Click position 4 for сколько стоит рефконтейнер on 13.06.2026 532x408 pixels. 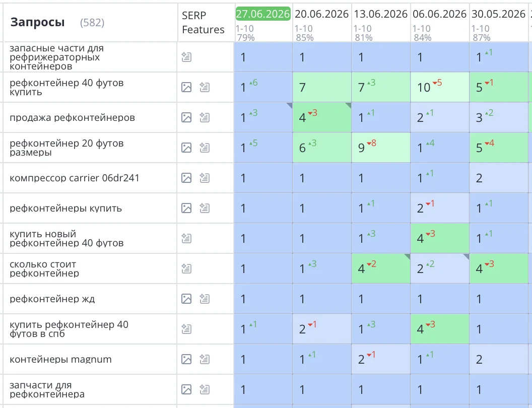(381, 268)
